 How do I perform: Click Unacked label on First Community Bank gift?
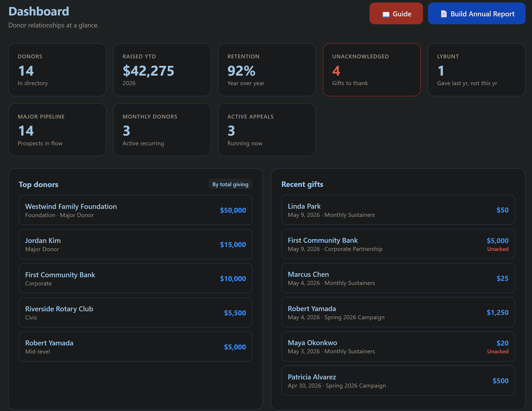coord(498,249)
